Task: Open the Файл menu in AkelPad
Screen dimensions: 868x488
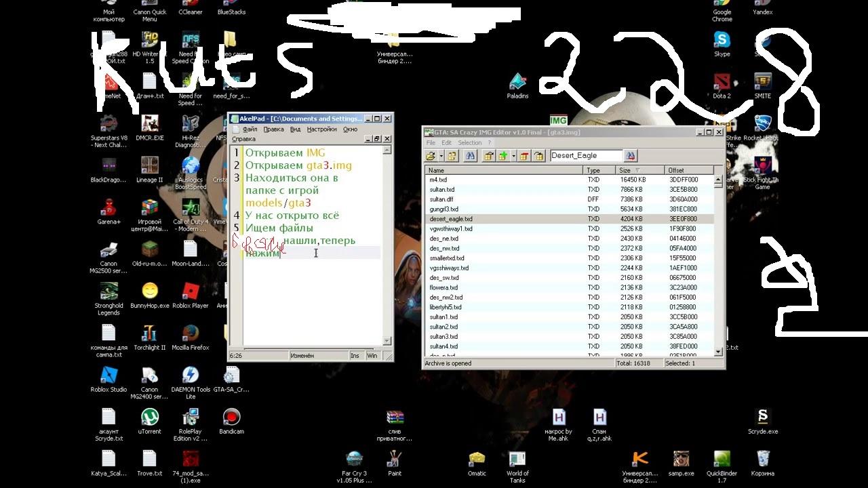Action: pos(250,129)
